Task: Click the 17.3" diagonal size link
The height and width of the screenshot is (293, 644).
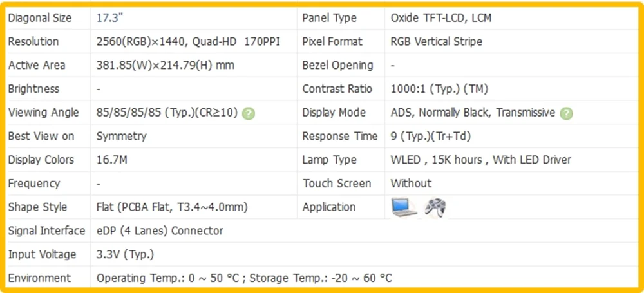Action: pyautogui.click(x=106, y=17)
